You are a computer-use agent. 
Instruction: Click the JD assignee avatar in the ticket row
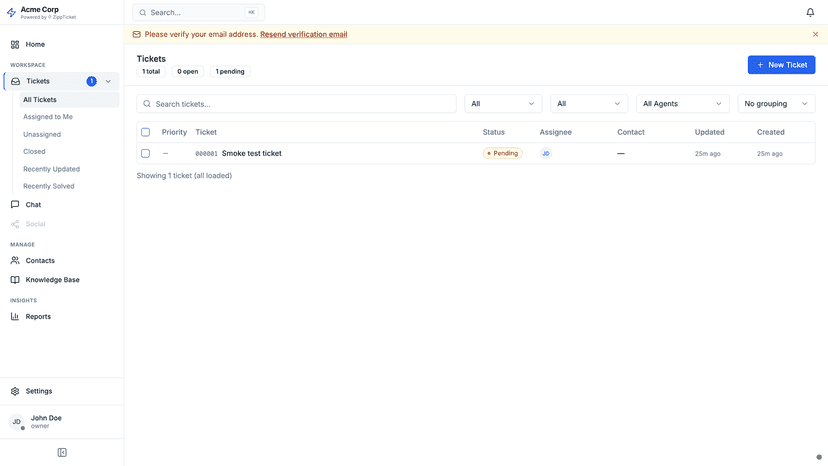545,153
